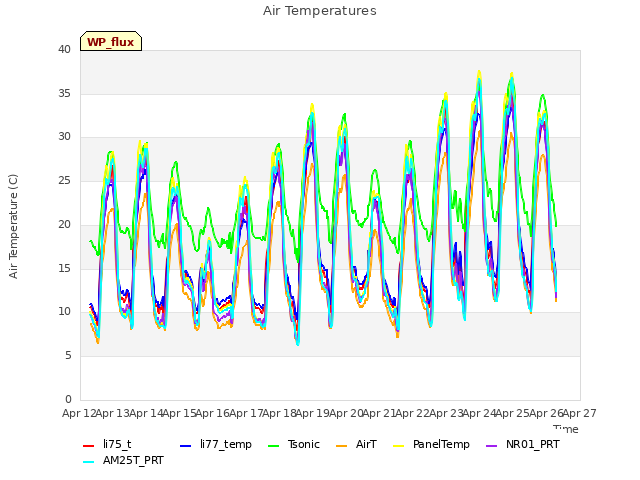640x480 pixels.
Task: Click the Apr 23 x-axis tick label
Action: coord(446,413)
